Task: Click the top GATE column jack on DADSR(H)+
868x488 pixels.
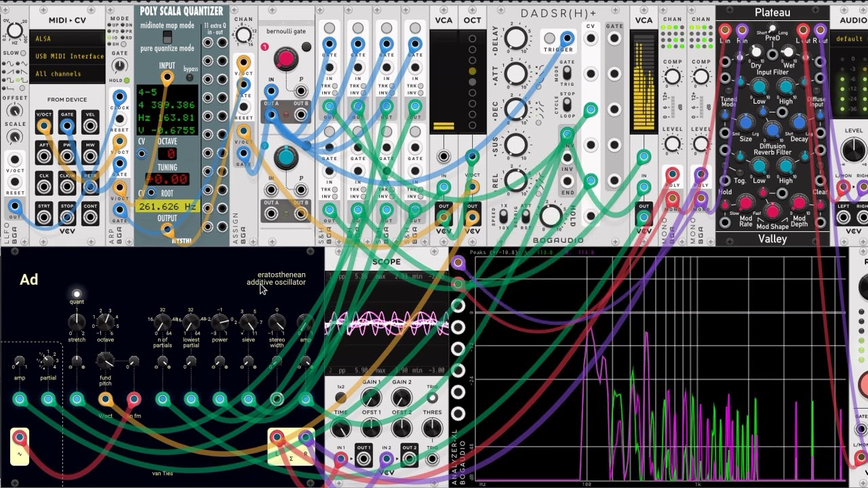Action: pos(614,39)
